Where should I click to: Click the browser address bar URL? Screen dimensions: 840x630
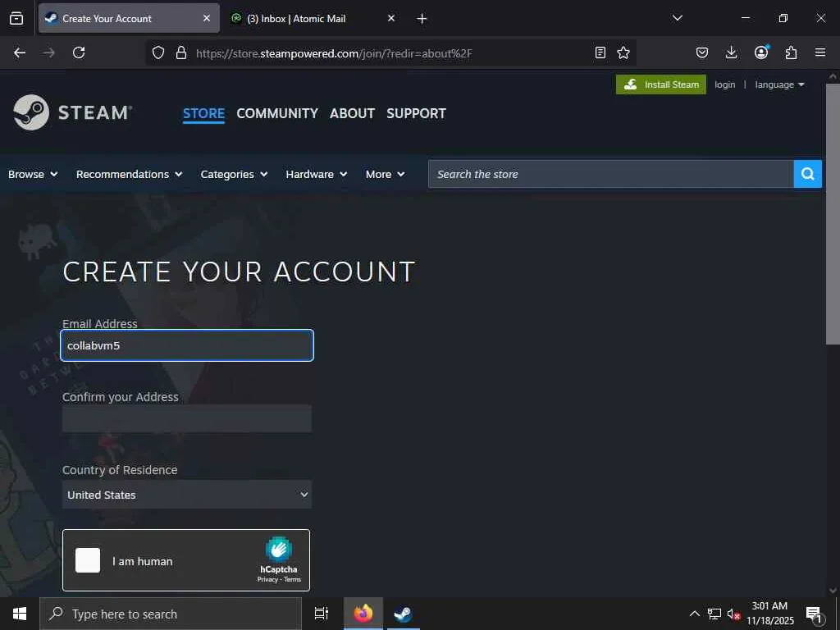coord(335,53)
